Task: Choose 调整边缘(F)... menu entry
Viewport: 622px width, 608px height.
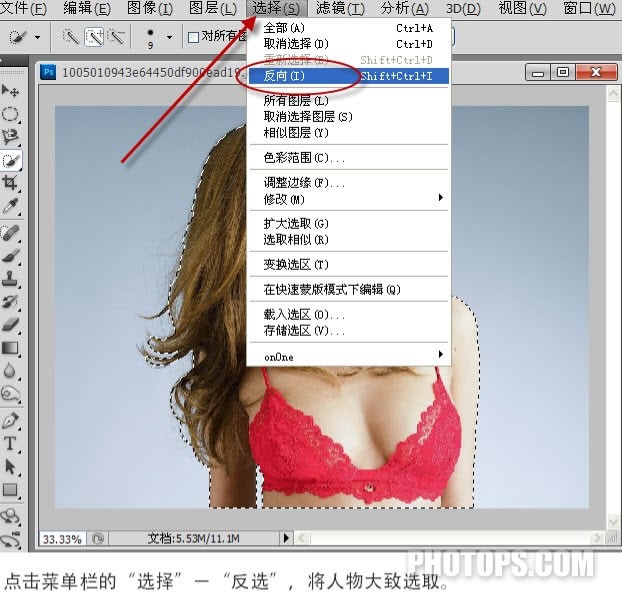Action: 349,183
